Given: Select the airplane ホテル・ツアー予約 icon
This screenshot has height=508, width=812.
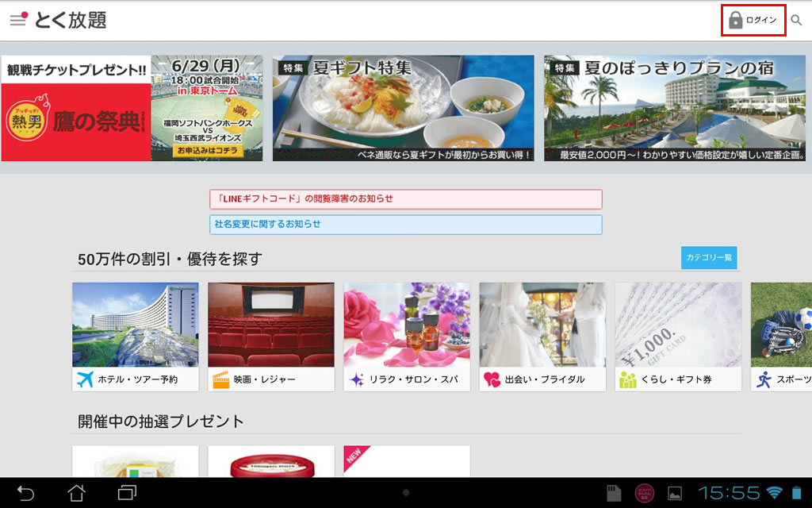Looking at the screenshot, I should 85,379.
